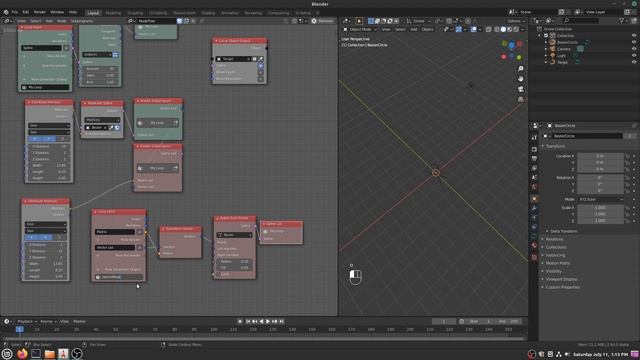Image resolution: width=640 pixels, height=360 pixels.
Task: Open the Help menu
Action: pos(73,12)
